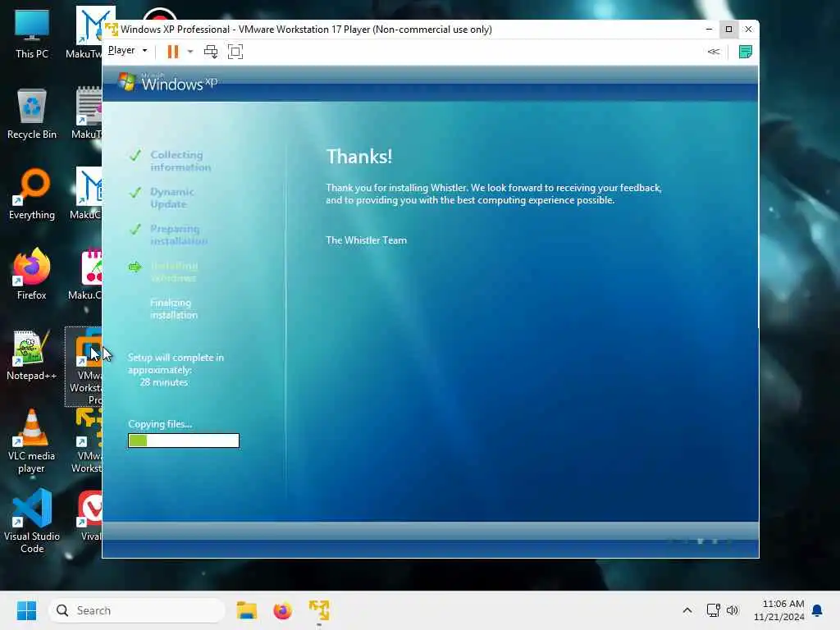Open This PC desktop icon
This screenshot has width=840, height=630.
point(32,33)
